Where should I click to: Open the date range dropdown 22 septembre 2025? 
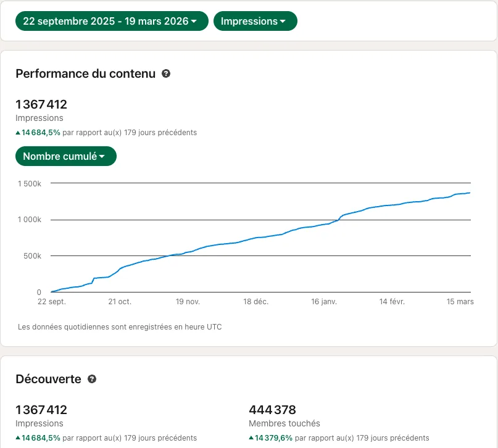112,21
